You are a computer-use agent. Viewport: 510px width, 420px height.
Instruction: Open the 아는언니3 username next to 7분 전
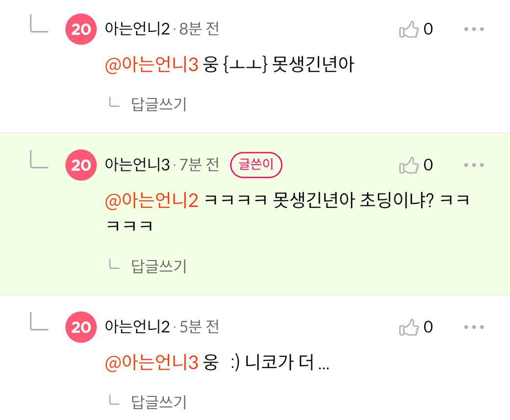pyautogui.click(x=137, y=165)
